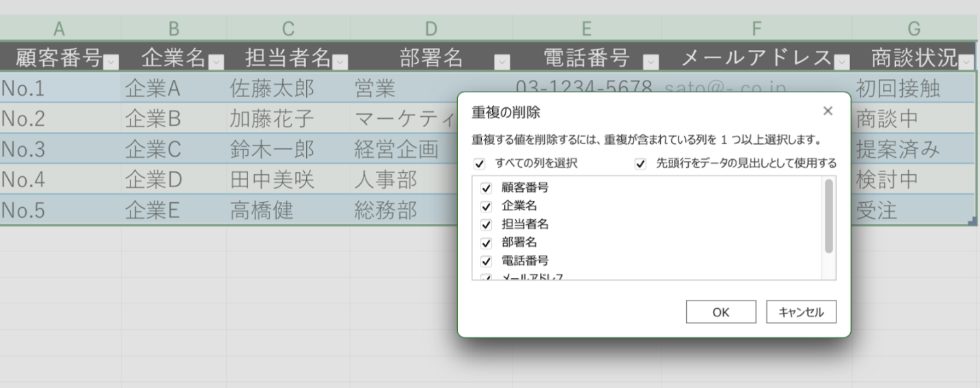Uncheck the 企業名 column checkbox
This screenshot has width=980, height=388.
coord(487,206)
